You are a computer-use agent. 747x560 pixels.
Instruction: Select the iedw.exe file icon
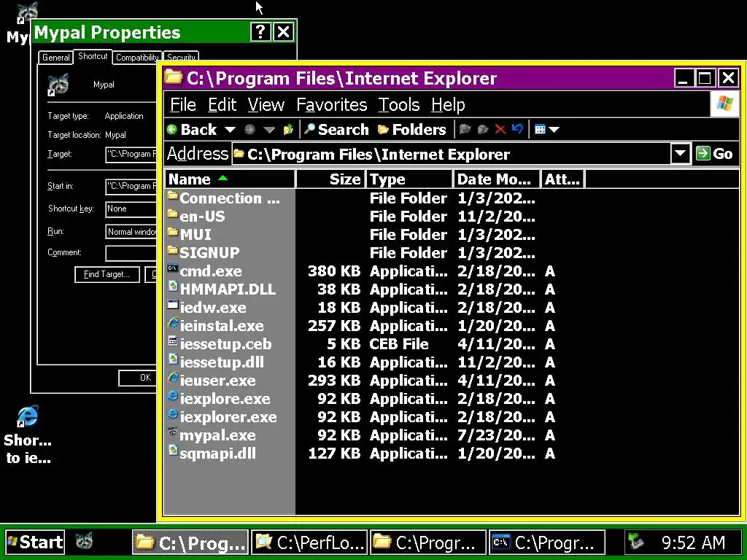coord(172,306)
